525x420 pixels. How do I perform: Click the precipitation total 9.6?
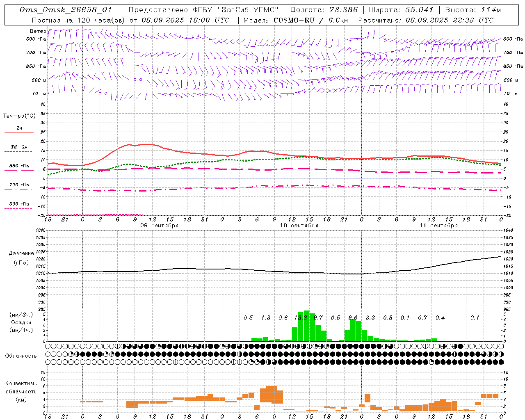353,317
